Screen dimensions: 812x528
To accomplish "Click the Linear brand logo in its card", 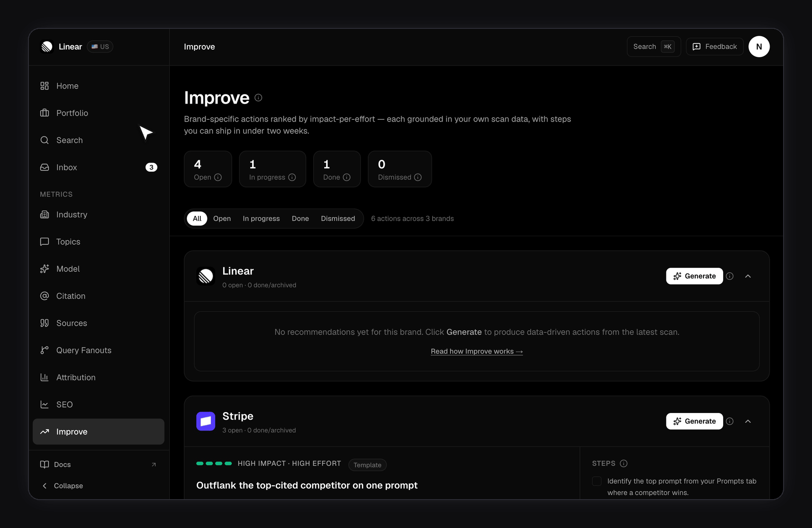I will point(206,276).
